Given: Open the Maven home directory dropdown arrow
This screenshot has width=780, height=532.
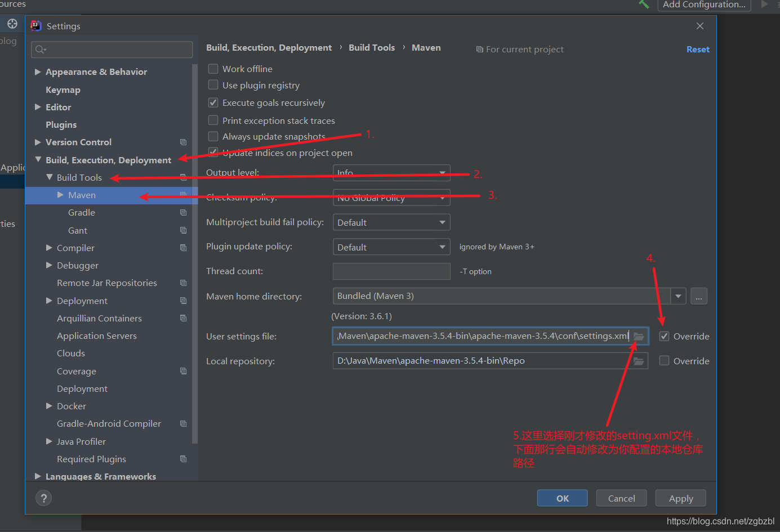Looking at the screenshot, I should (678, 296).
